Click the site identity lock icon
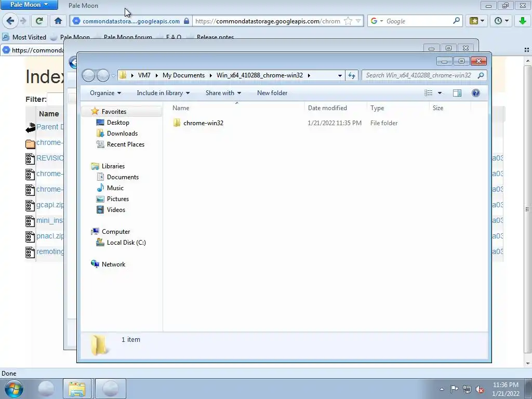Screen dimensions: 532x399 [x=187, y=21]
